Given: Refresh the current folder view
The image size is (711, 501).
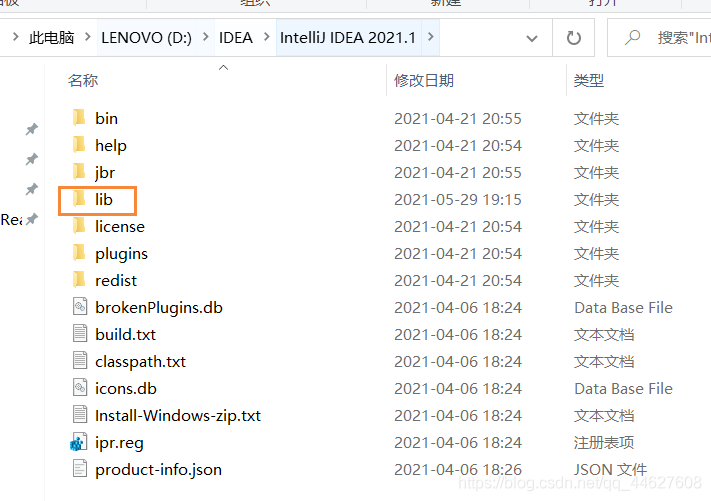Looking at the screenshot, I should [x=574, y=38].
